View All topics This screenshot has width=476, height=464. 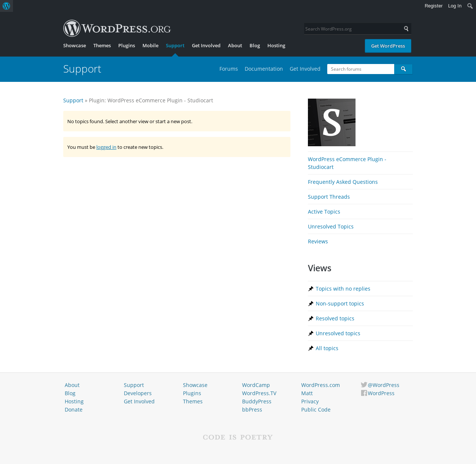coord(327,348)
